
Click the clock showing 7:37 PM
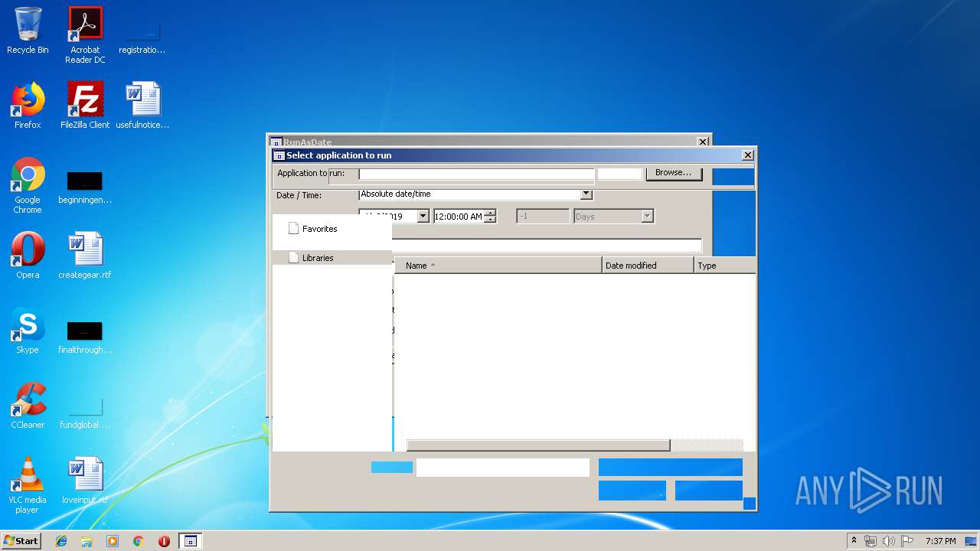click(940, 541)
